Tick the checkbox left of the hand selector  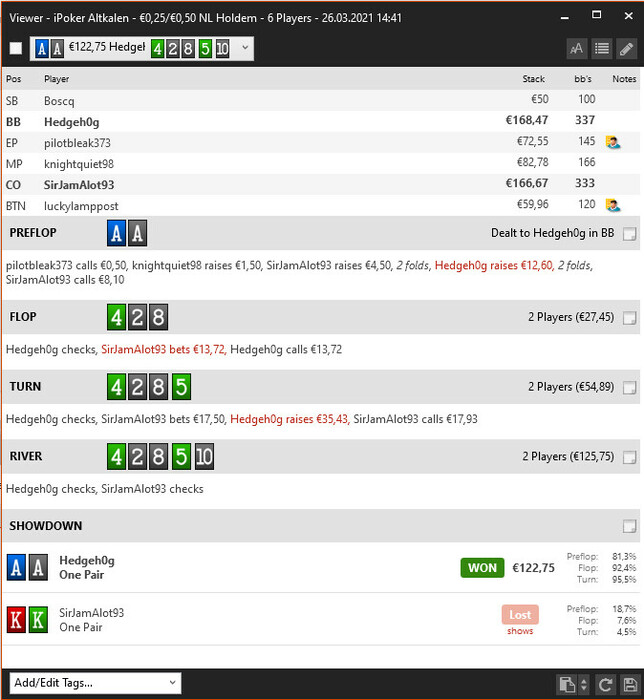click(16, 48)
